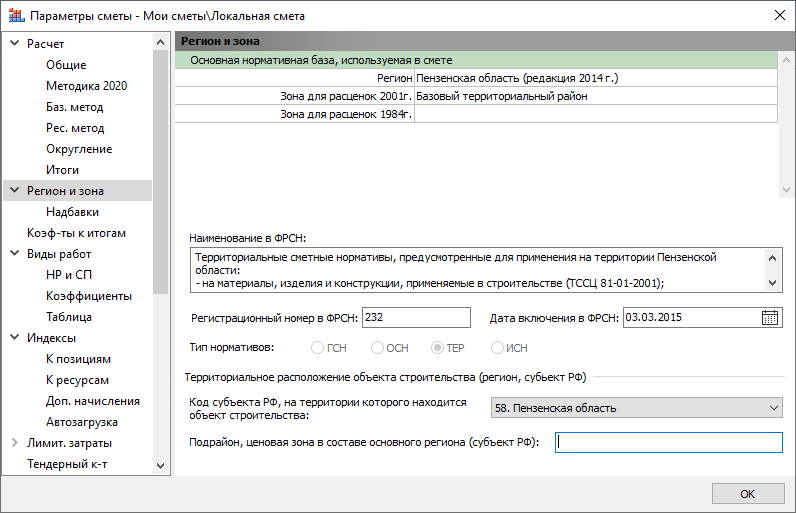Click the tree panel scroll up arrow
Image resolution: width=796 pixels, height=513 pixels.
160,42
